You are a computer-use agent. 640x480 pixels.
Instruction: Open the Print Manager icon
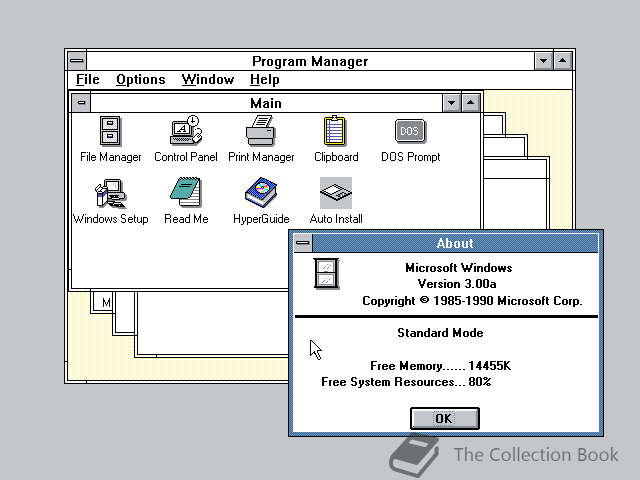click(x=261, y=131)
